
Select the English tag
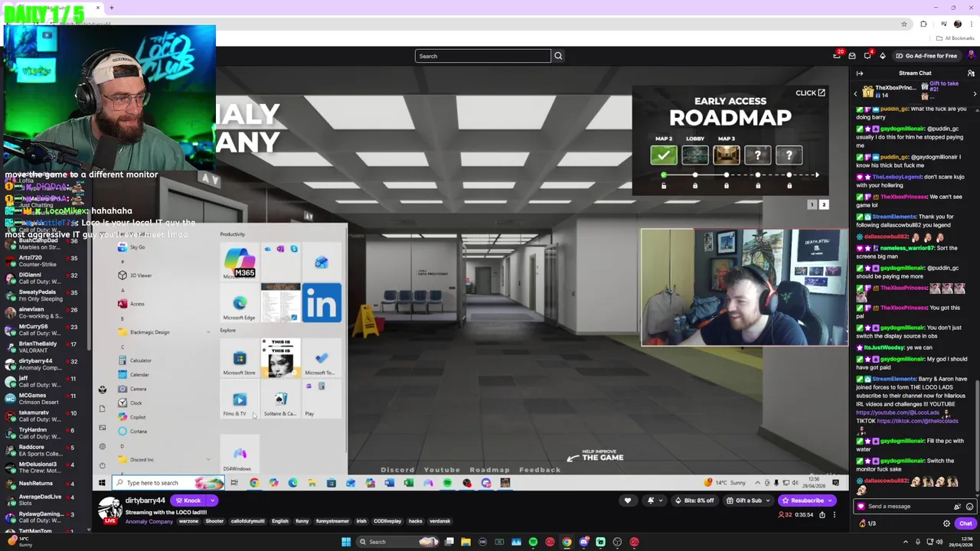[x=279, y=521]
